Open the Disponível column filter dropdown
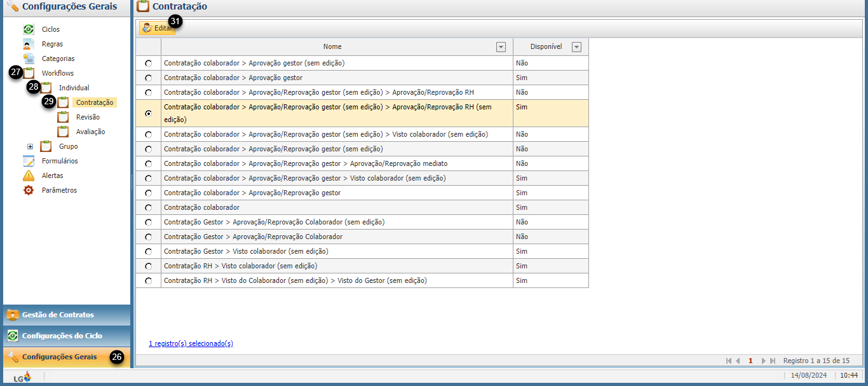Image resolution: width=868 pixels, height=386 pixels. 576,47
